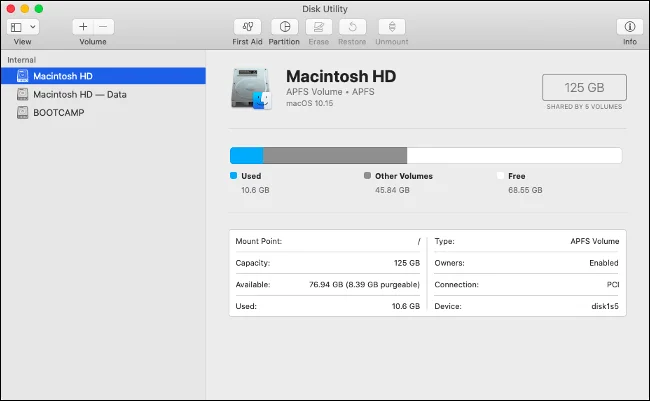Viewport: 650px width, 401px height.
Task: Click the View dropdown chevron arrow
Action: 33,27
